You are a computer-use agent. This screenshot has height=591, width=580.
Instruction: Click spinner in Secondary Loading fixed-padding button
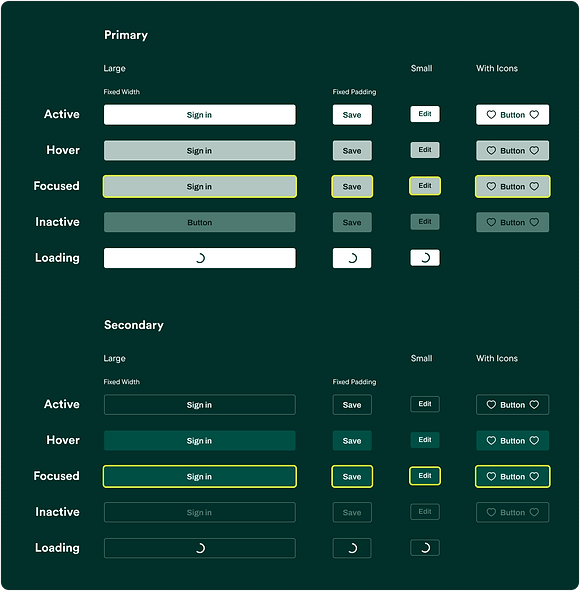[x=352, y=548]
